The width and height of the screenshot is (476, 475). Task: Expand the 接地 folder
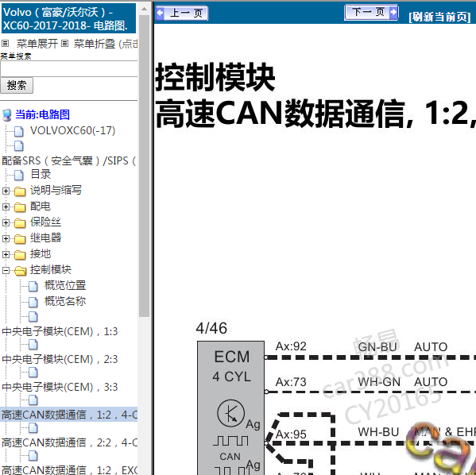[x=6, y=254]
